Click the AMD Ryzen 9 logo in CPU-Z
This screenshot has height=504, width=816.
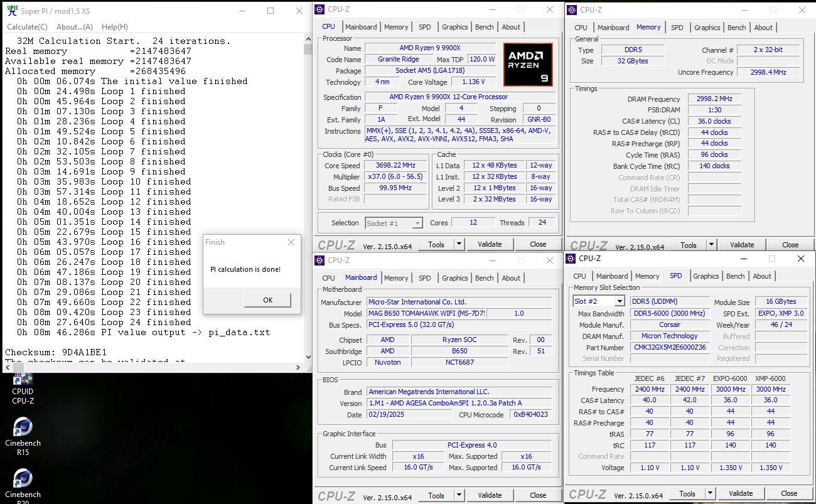click(528, 65)
